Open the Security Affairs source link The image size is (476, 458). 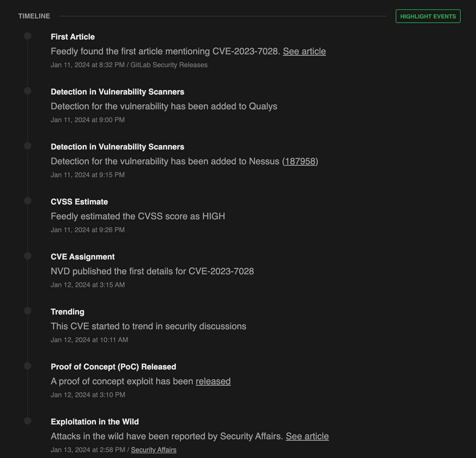pyautogui.click(x=154, y=450)
